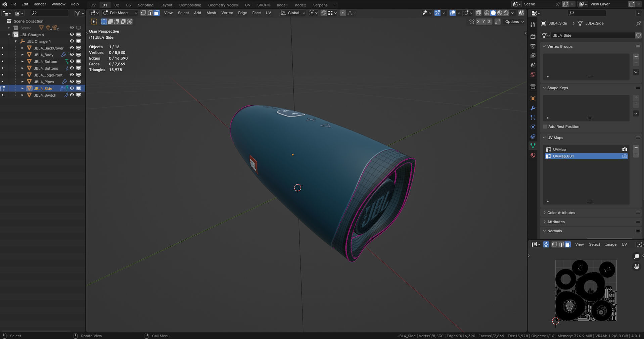Open the World properties tab
Image resolution: width=644 pixels, height=339 pixels.
tap(533, 74)
